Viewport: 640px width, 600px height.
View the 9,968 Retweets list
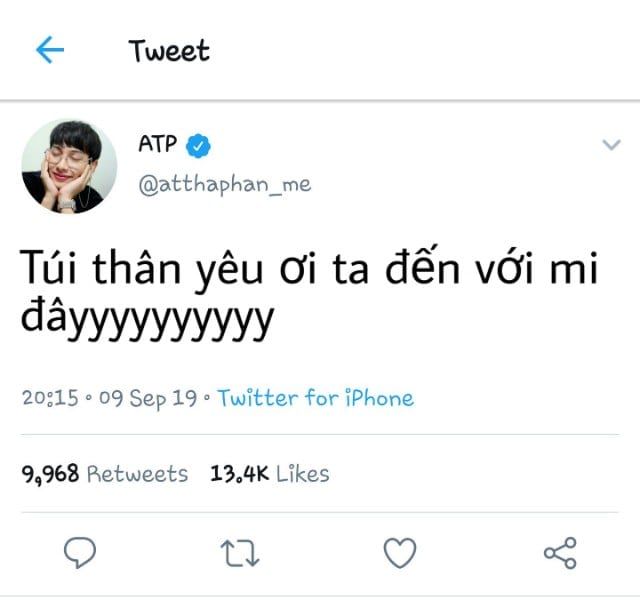tap(105, 474)
